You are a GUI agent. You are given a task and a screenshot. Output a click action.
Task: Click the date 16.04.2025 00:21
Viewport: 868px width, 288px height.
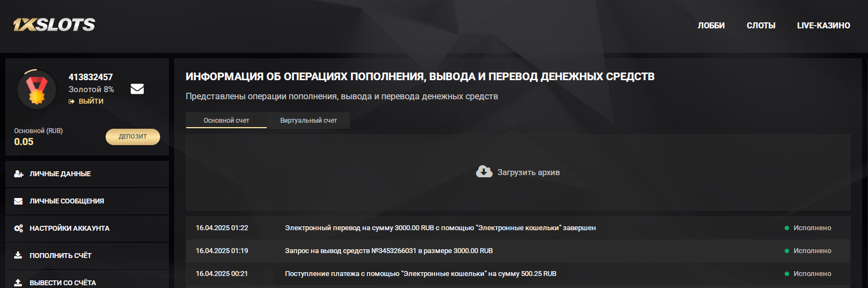pyautogui.click(x=222, y=274)
